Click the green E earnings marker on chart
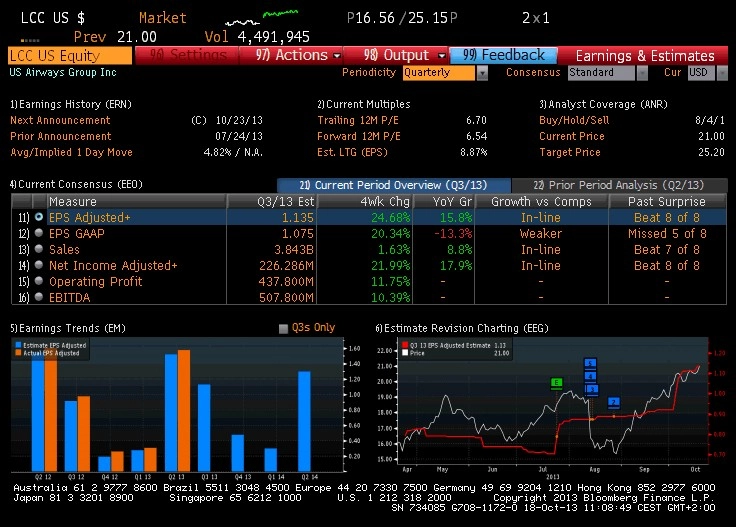The width and height of the screenshot is (736, 527). [556, 383]
